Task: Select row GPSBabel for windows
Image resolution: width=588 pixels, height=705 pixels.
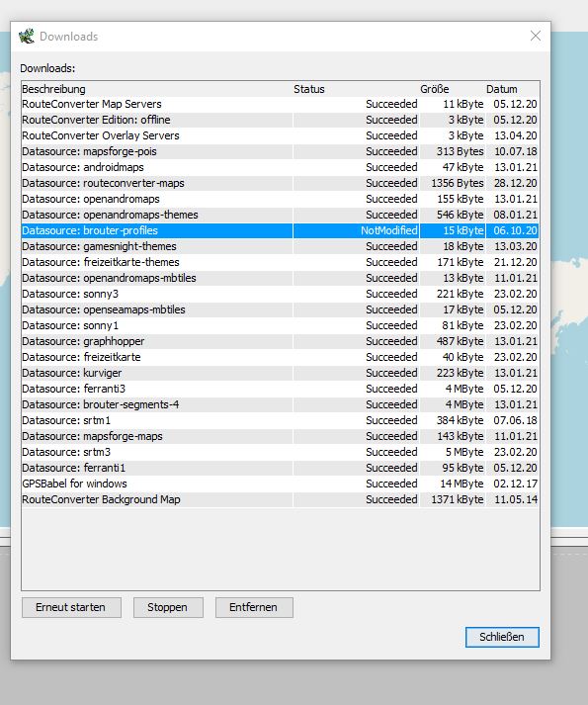Action: [280, 484]
